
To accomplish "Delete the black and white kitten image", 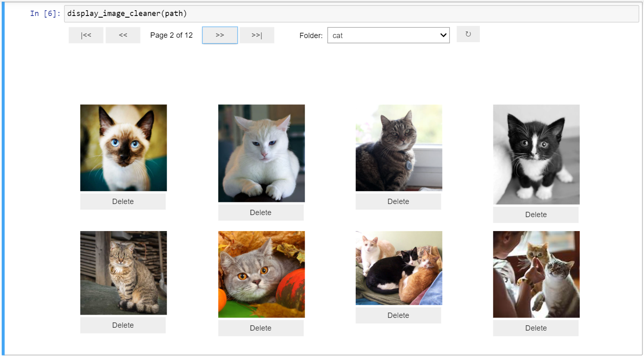I will click(536, 215).
